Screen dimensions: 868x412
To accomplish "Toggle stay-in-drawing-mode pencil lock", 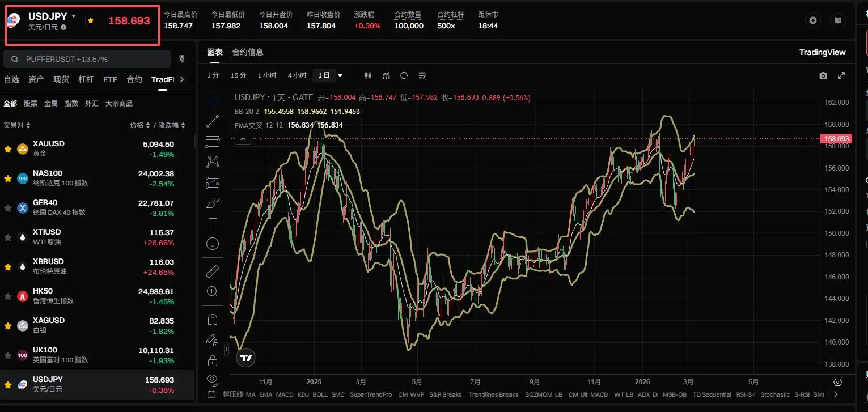I will [213, 340].
